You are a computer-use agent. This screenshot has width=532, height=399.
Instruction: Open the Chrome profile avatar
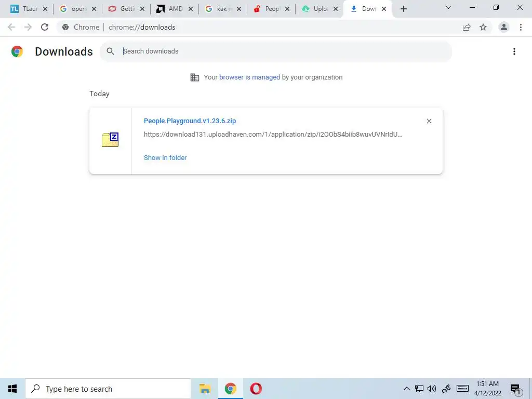(504, 27)
